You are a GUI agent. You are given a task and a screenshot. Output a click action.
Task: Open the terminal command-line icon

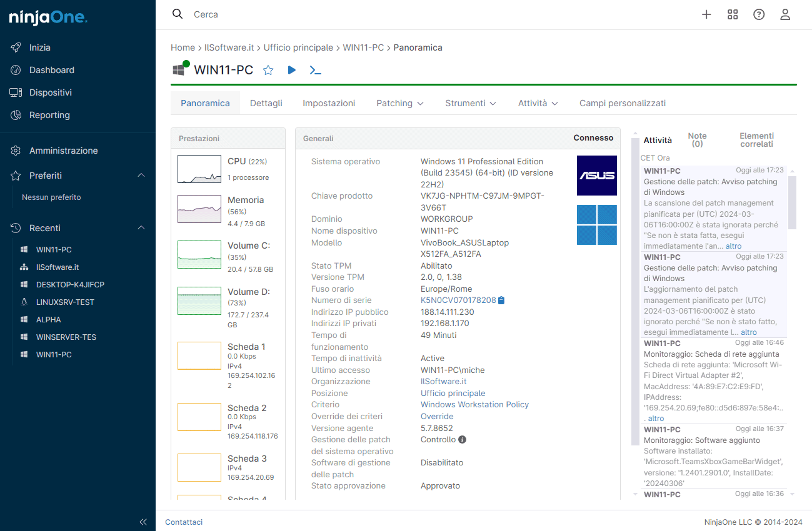coord(316,70)
